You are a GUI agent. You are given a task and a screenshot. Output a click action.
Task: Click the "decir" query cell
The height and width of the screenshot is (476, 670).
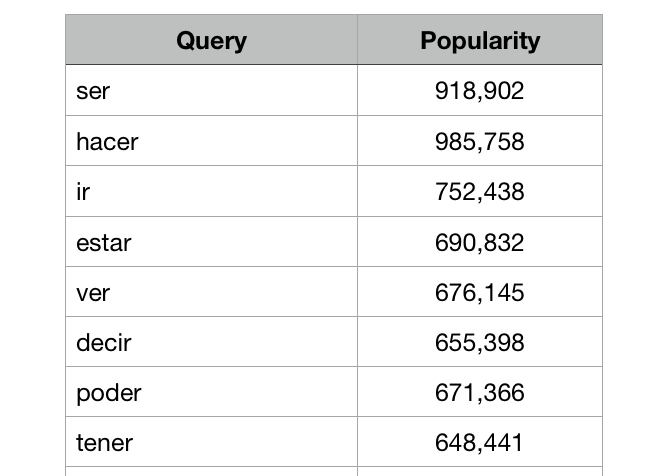point(211,342)
